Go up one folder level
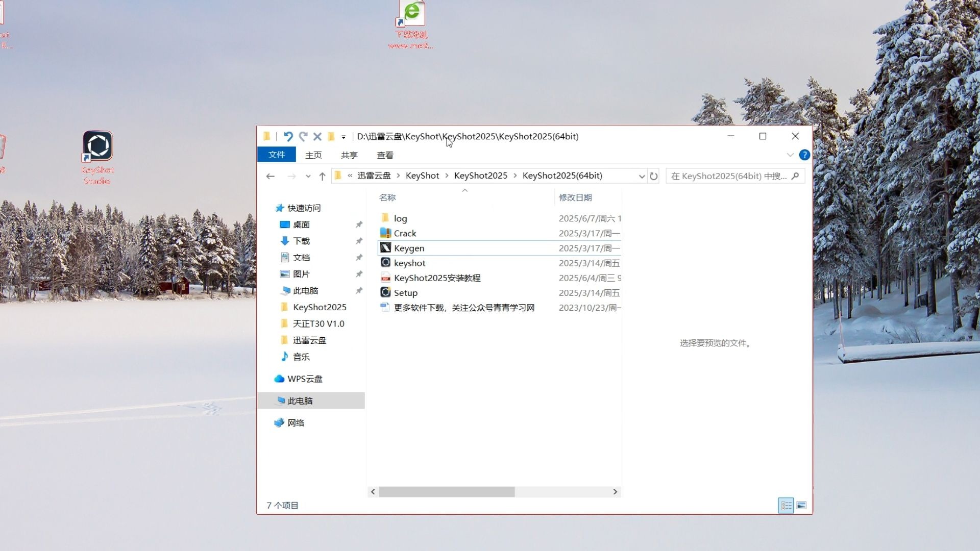Image resolution: width=980 pixels, height=551 pixels. coord(322,176)
